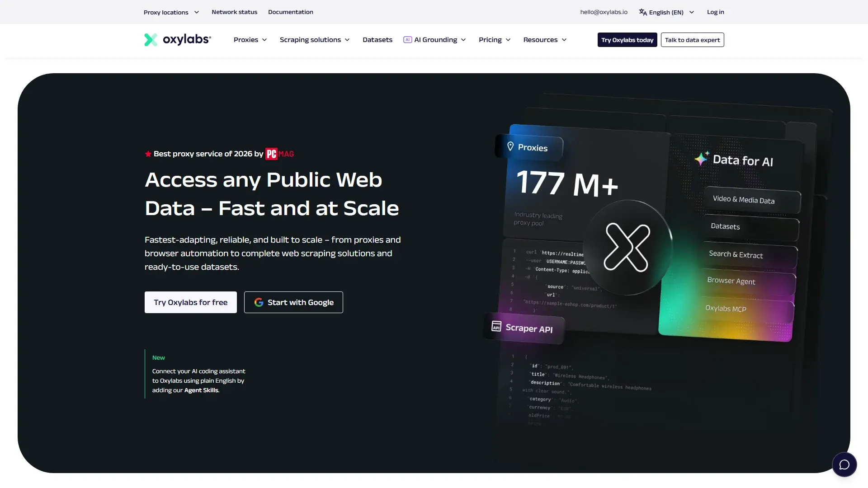Image resolution: width=868 pixels, height=488 pixels.
Task: Open the live chat bubble icon
Action: pos(844,465)
